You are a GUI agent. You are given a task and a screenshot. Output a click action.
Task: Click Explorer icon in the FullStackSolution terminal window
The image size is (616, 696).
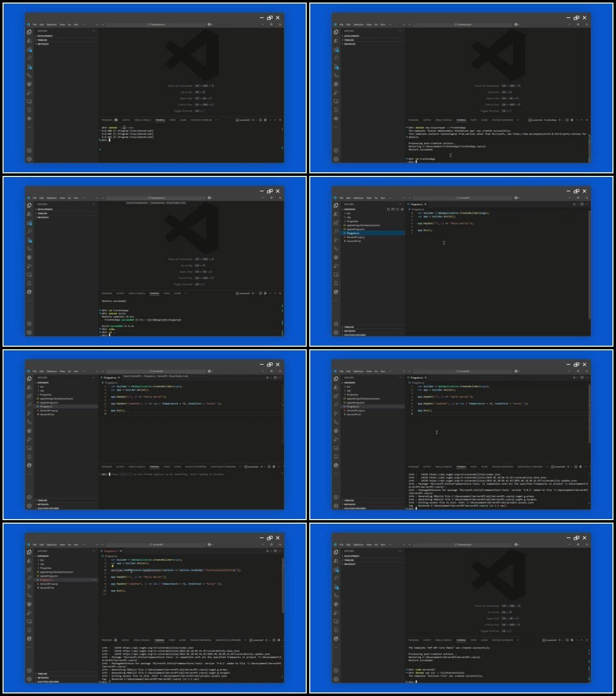[x=336, y=552]
